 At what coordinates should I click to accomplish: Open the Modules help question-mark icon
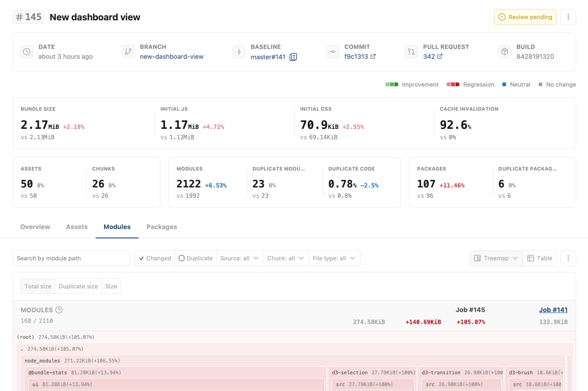click(x=59, y=310)
